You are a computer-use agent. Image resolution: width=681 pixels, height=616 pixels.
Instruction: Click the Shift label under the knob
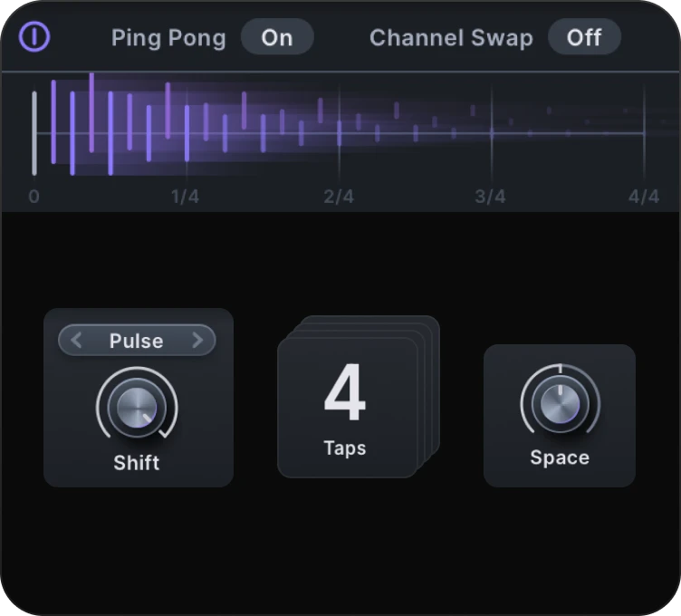(137, 463)
